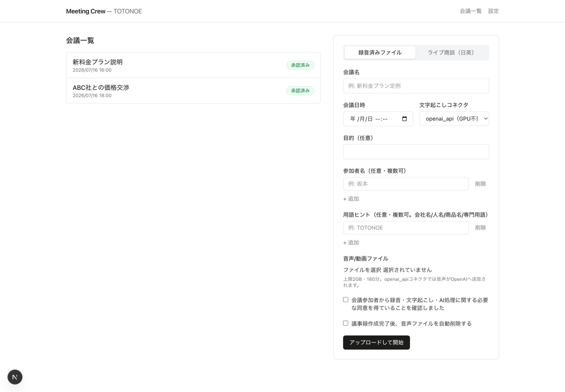Open 会議一覧 in top navigation
Screen dimensions: 565x392
point(471,11)
